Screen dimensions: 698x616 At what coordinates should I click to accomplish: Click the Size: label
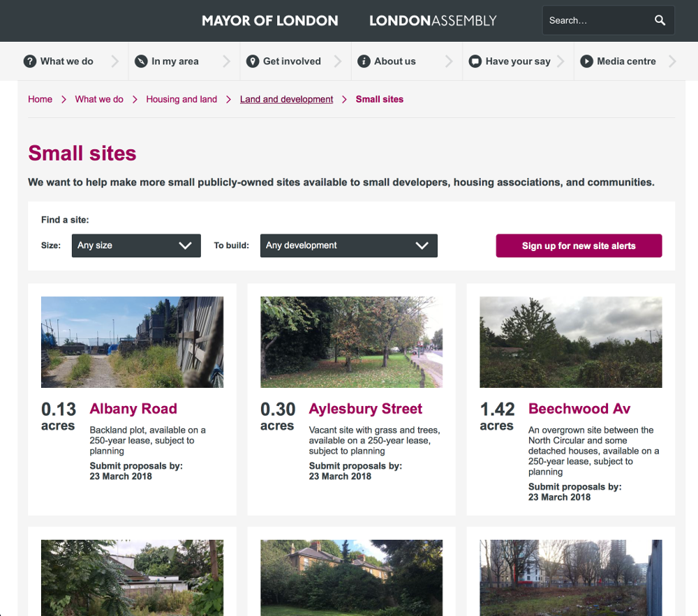(x=51, y=246)
